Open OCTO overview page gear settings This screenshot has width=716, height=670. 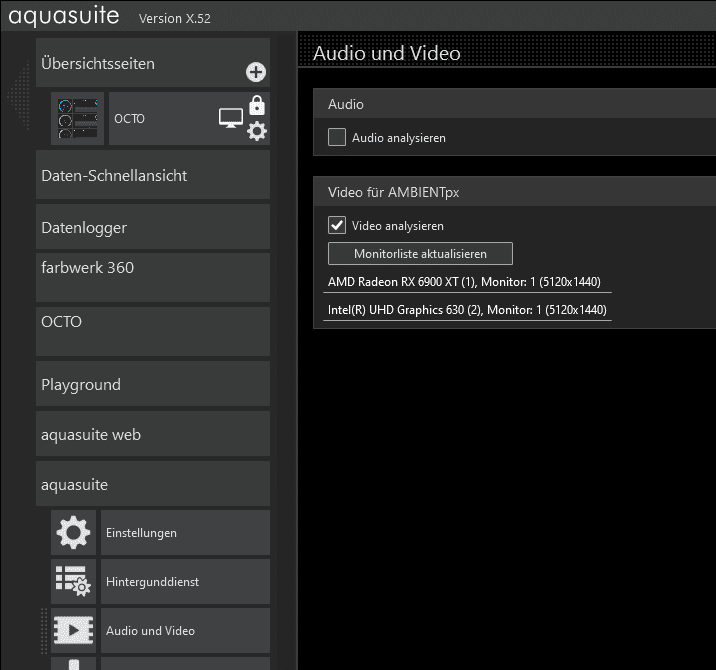point(257,131)
